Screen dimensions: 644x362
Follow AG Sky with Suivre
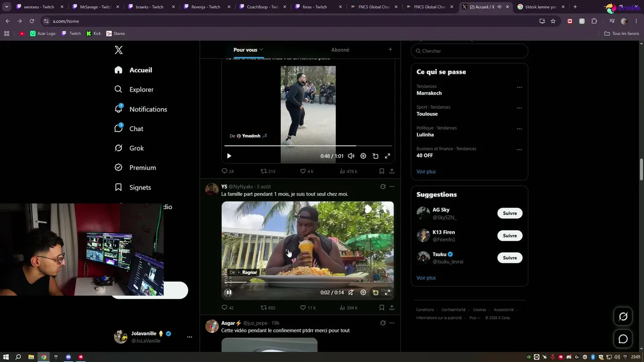[510, 213]
